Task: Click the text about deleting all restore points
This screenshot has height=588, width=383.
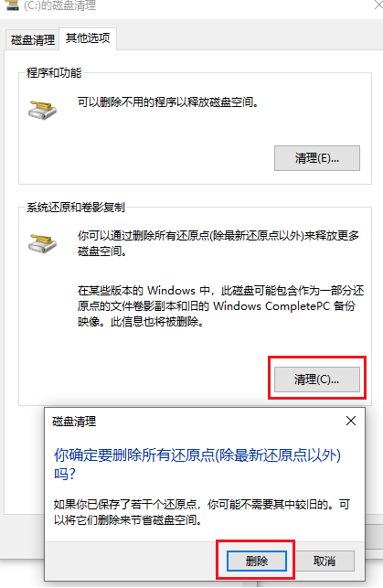Action: [218, 243]
